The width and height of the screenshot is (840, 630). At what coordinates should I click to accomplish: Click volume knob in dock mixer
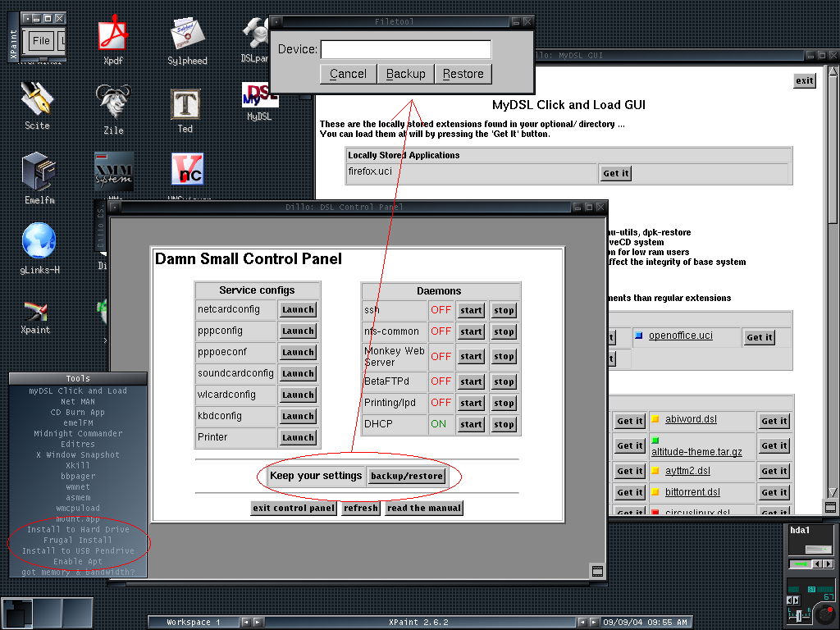(824, 614)
